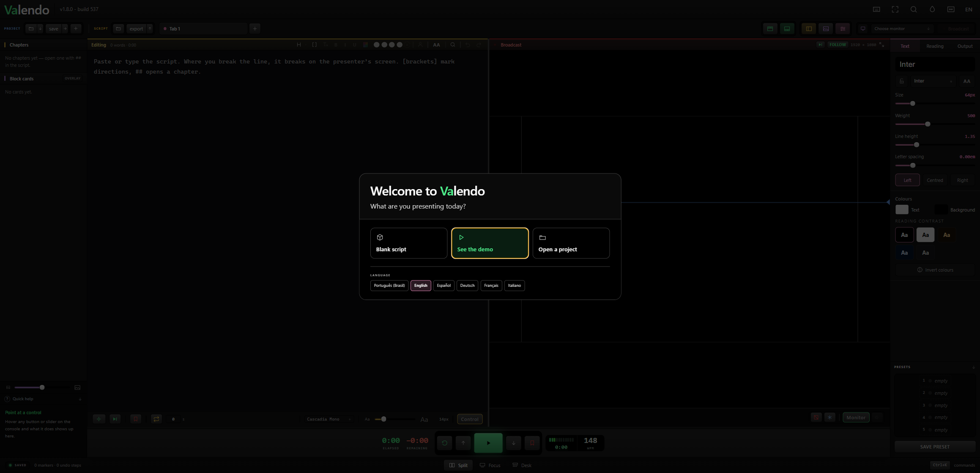Open a project using the Project folder icon

pyautogui.click(x=31, y=29)
